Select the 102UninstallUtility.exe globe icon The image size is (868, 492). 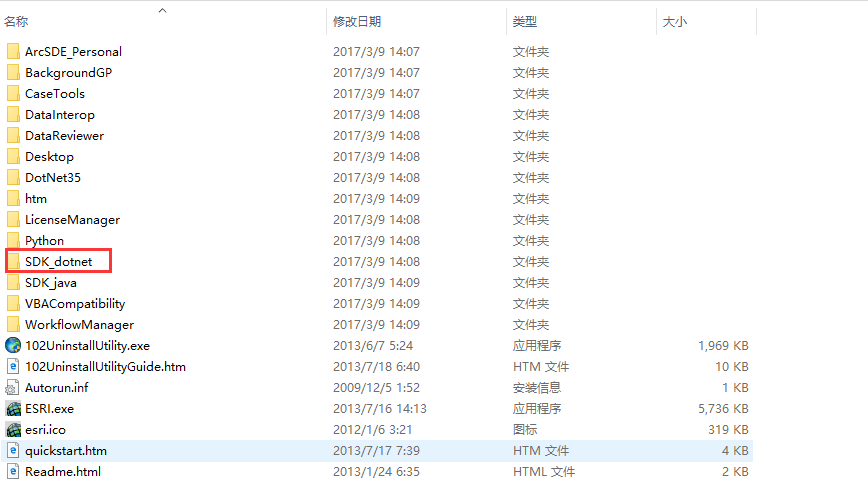point(13,346)
